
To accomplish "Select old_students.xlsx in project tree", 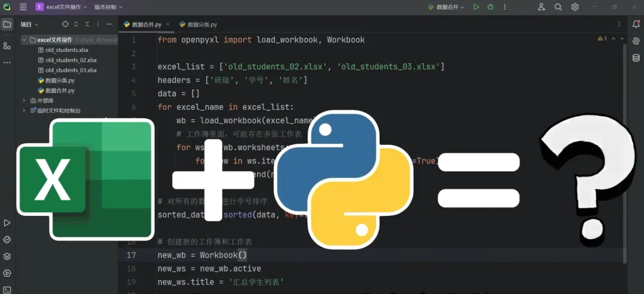I will click(x=67, y=50).
